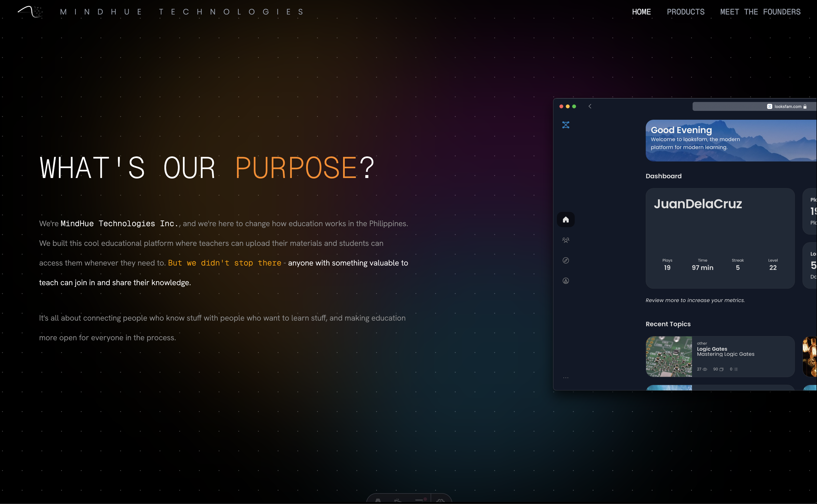817x504 pixels.
Task: Click the cards icon beside 90
Action: [x=721, y=369]
